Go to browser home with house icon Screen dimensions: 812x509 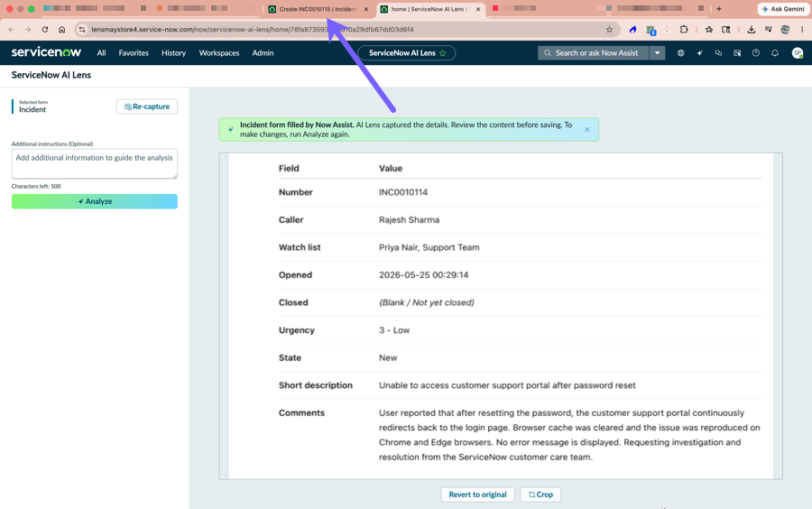(x=61, y=30)
